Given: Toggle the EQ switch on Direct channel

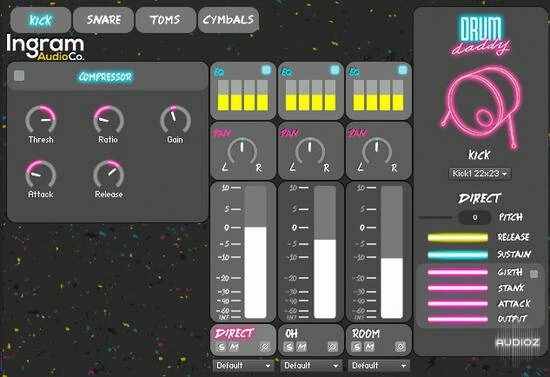Looking at the screenshot, I should 267,70.
